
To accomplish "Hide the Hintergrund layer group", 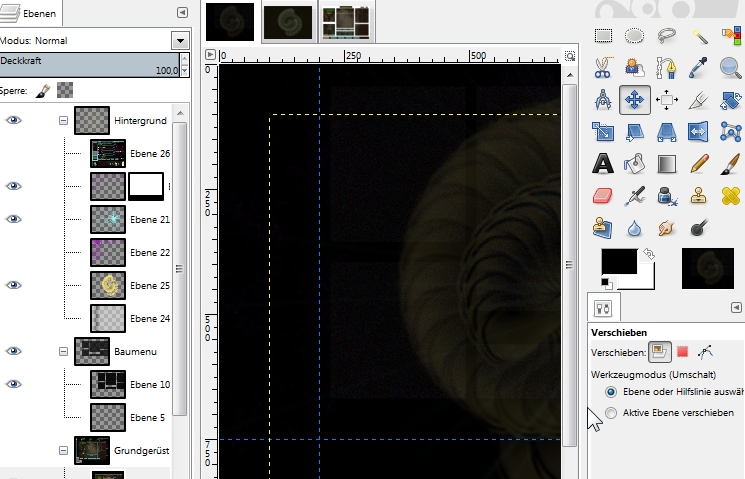I will pyautogui.click(x=14, y=120).
